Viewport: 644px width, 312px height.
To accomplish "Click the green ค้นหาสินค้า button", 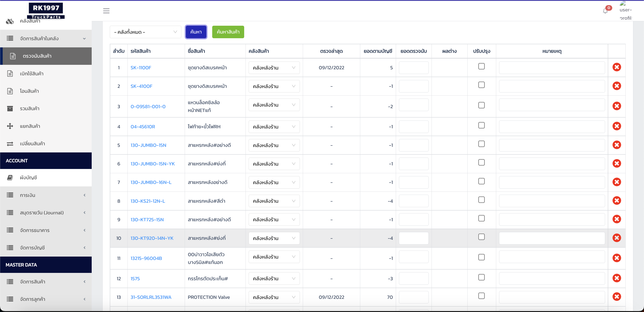I will pyautogui.click(x=228, y=32).
